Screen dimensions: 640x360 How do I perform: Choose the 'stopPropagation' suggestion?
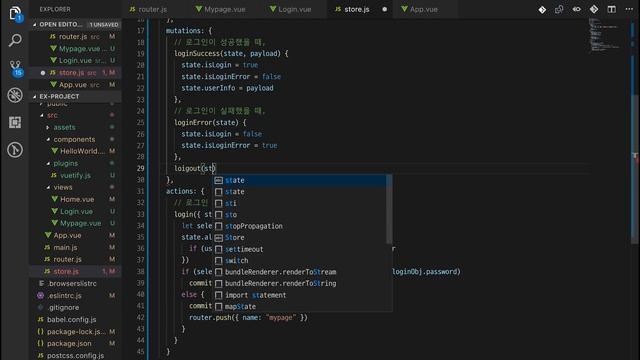point(300,226)
